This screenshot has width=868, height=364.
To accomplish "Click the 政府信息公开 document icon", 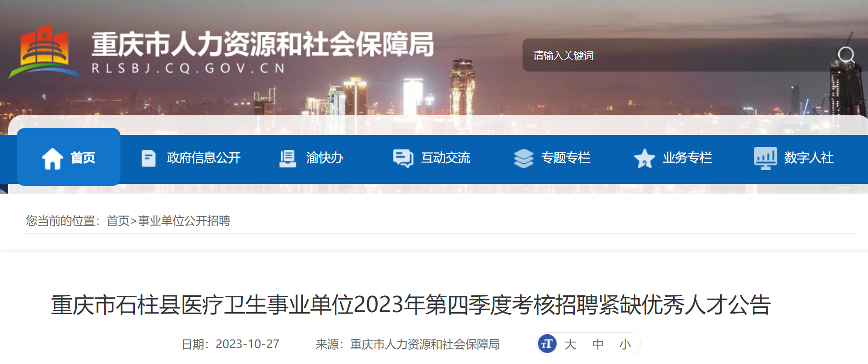I will point(149,158).
